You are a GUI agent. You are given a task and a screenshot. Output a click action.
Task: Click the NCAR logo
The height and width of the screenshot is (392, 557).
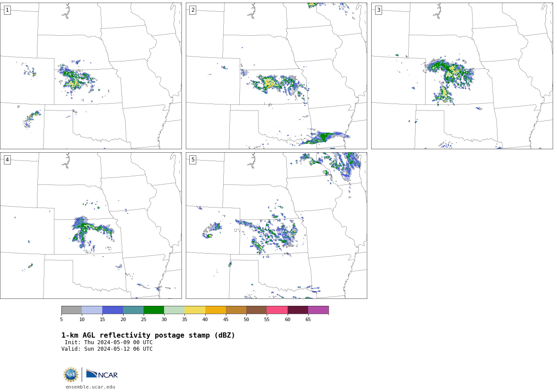coord(102,374)
